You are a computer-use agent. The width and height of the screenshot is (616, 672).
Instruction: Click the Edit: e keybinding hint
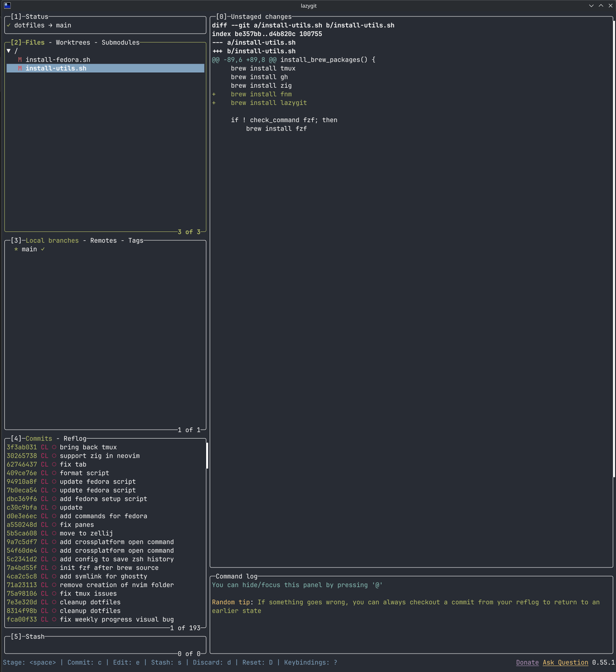pyautogui.click(x=127, y=663)
